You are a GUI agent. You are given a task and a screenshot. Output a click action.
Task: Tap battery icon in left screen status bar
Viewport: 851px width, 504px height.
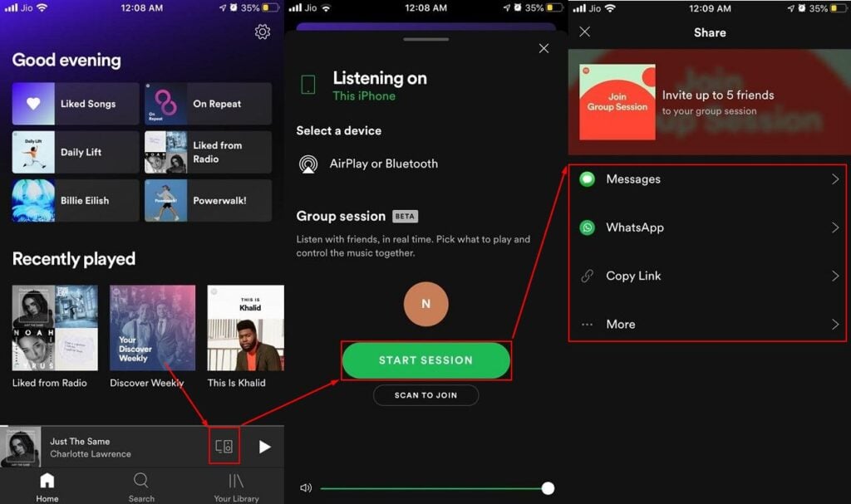(270, 7)
